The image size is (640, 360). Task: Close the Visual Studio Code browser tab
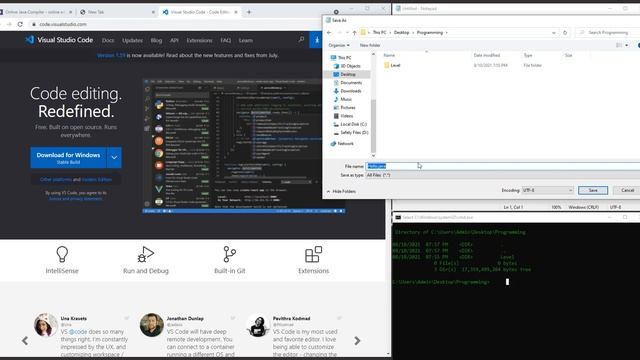pyautogui.click(x=236, y=12)
